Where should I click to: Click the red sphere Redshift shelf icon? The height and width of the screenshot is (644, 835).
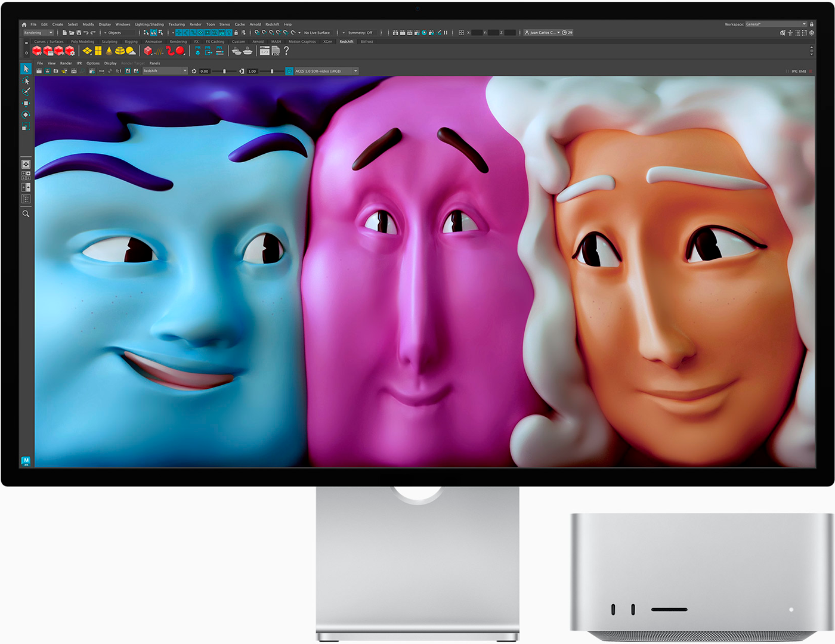pos(180,51)
